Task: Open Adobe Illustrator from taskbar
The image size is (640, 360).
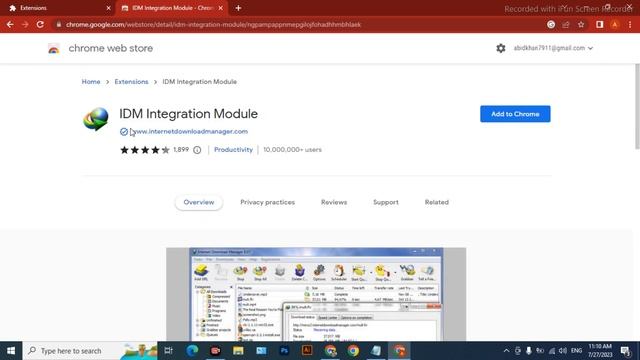Action: click(x=307, y=351)
